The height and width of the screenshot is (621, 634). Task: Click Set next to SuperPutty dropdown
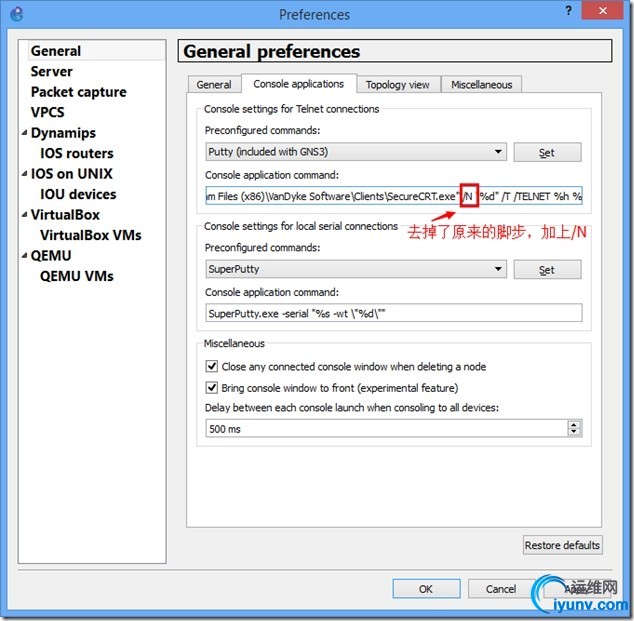[x=547, y=270]
